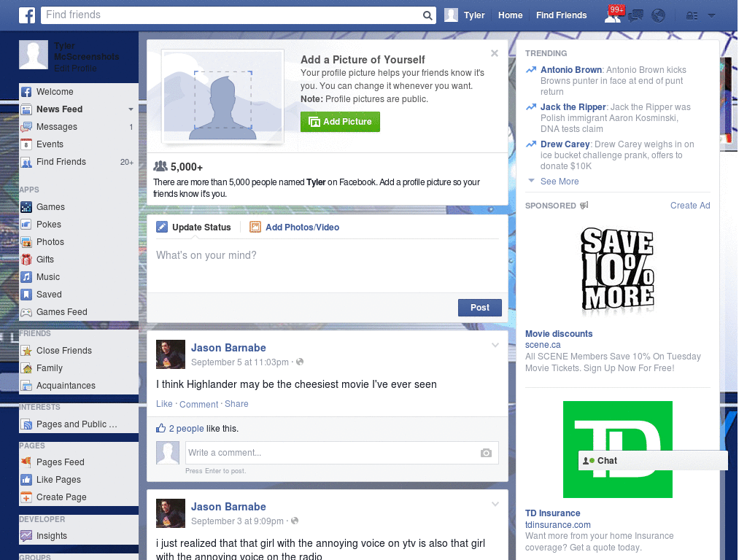This screenshot has height=560, width=747.
Task: Click the Music sidebar icon
Action: tap(26, 277)
